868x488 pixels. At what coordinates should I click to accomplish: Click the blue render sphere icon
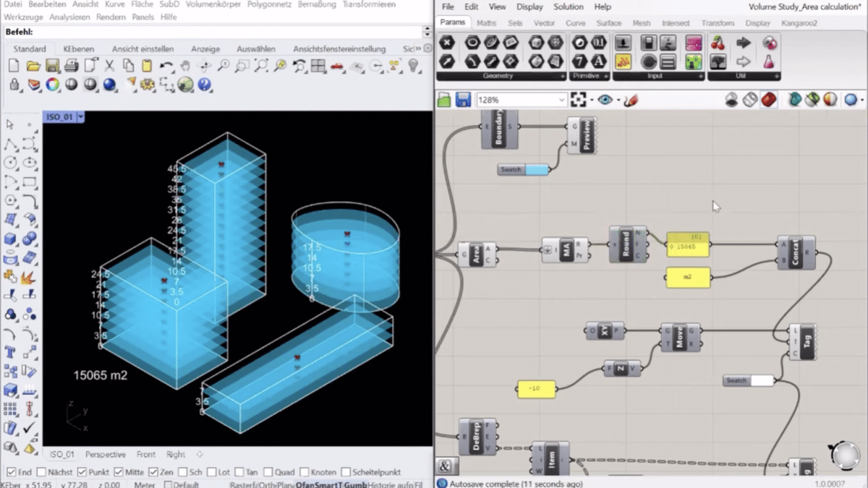(109, 85)
